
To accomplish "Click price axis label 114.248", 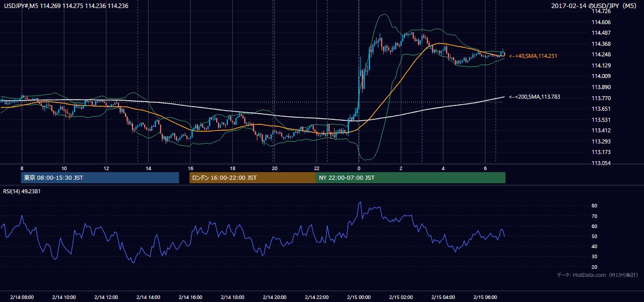I will [601, 54].
